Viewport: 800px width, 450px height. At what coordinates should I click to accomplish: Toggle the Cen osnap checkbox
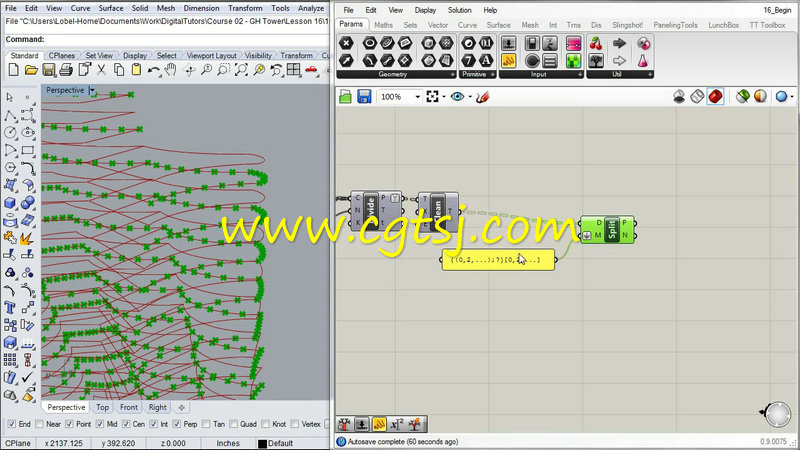click(x=126, y=424)
